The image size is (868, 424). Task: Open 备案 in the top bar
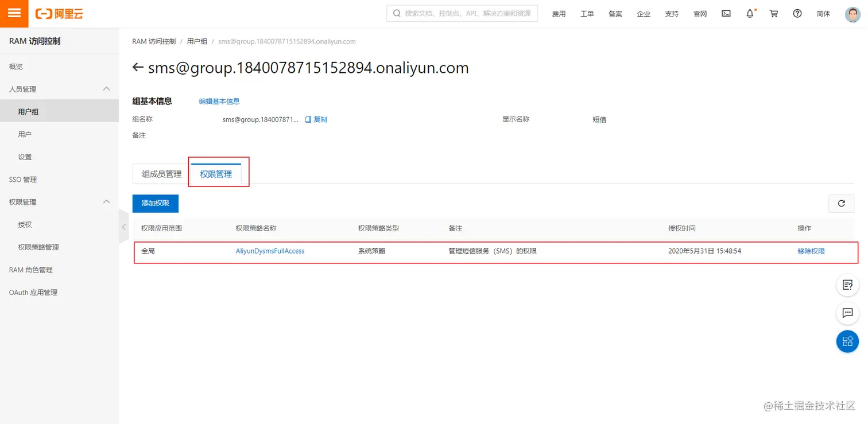point(615,14)
